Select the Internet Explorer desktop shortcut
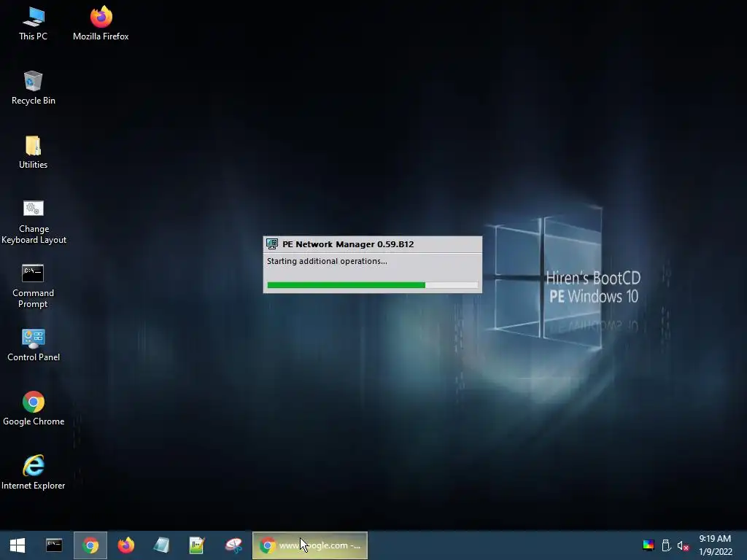The image size is (747, 560). pos(34,472)
